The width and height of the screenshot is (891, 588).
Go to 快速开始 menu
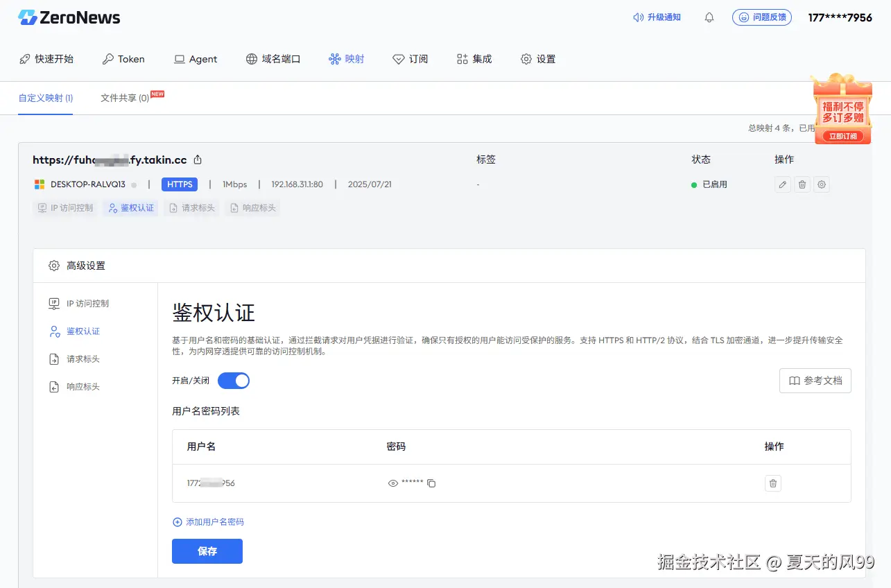click(x=46, y=59)
